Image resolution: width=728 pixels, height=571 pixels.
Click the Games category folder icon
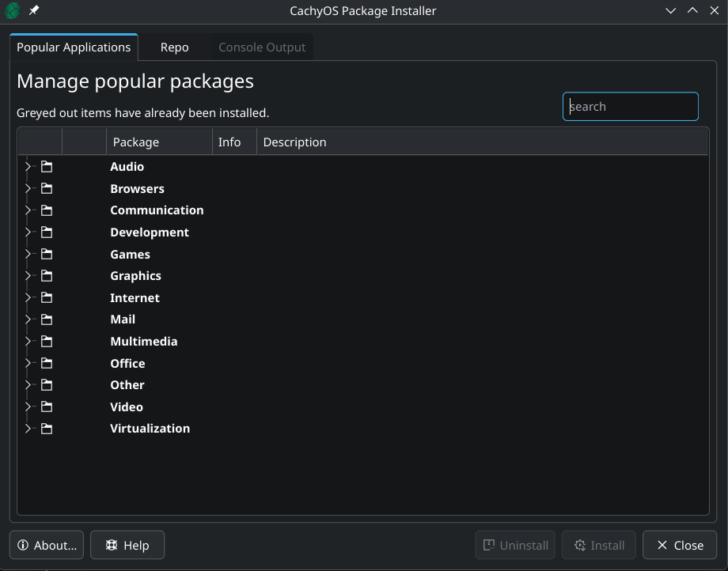point(46,254)
